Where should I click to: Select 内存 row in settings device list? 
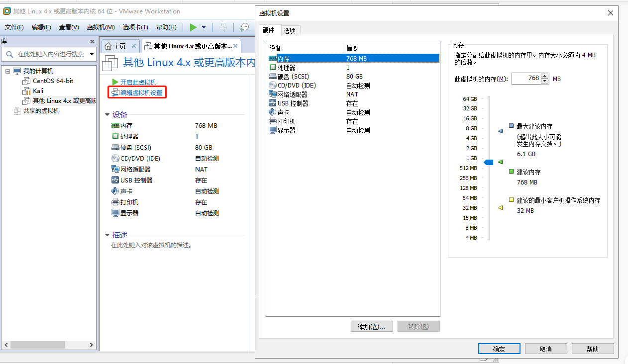tap(353, 58)
